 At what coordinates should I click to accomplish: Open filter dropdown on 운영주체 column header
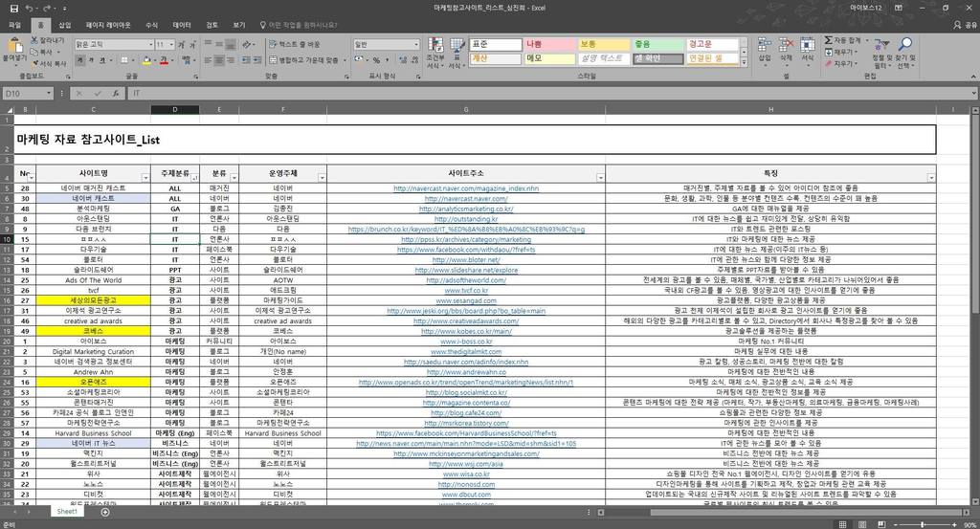coord(322,178)
